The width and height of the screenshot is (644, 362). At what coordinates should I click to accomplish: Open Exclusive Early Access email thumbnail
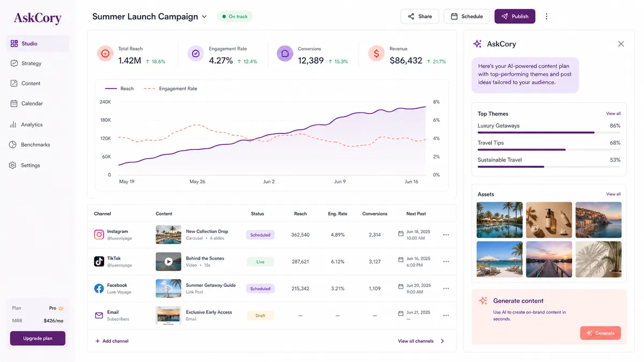[x=169, y=315]
